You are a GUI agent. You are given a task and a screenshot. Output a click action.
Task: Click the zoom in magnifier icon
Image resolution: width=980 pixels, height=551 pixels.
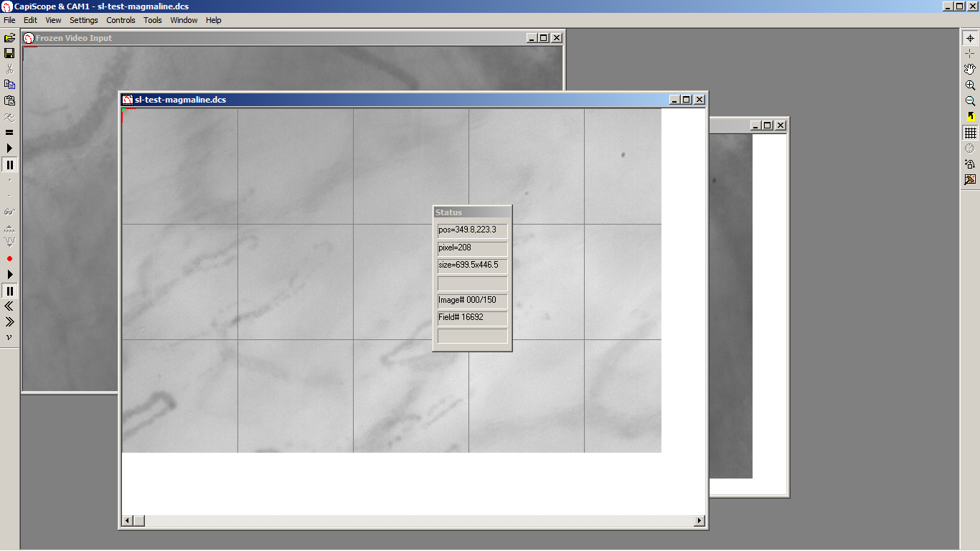[970, 85]
